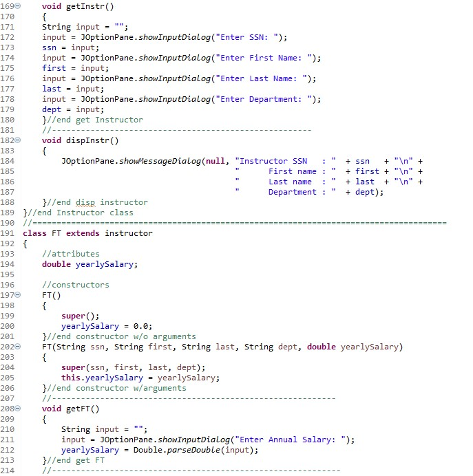Click "first = input;" on line 175
The height and width of the screenshot is (476, 473).
tap(75, 68)
